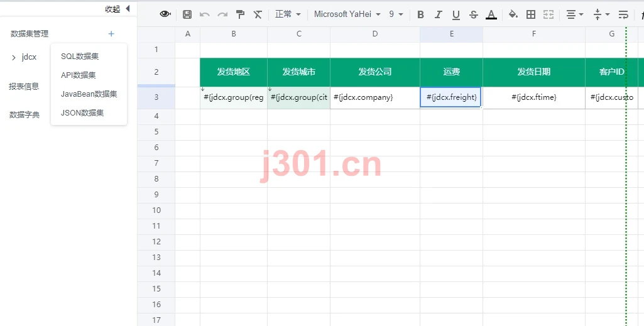The height and width of the screenshot is (326, 644).
Task: Clear formatting with the eraser icon
Action: coord(258,14)
